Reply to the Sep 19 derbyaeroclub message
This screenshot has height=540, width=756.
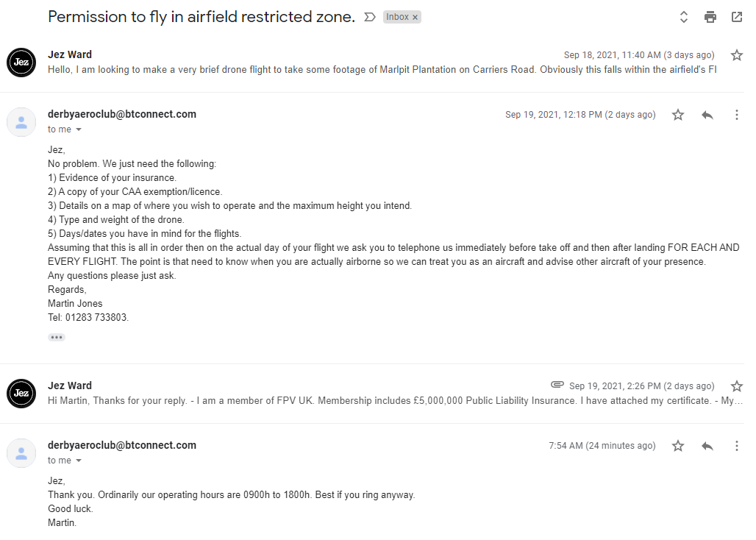point(707,115)
